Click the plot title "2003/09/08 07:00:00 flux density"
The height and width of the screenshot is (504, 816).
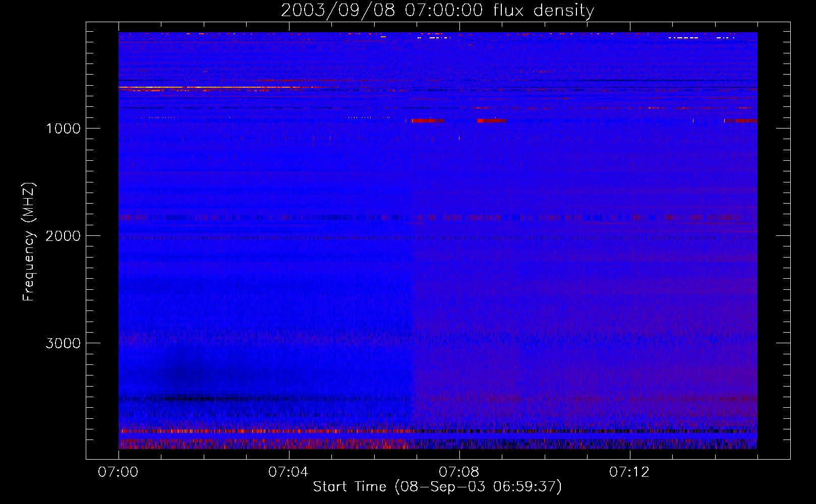point(437,11)
